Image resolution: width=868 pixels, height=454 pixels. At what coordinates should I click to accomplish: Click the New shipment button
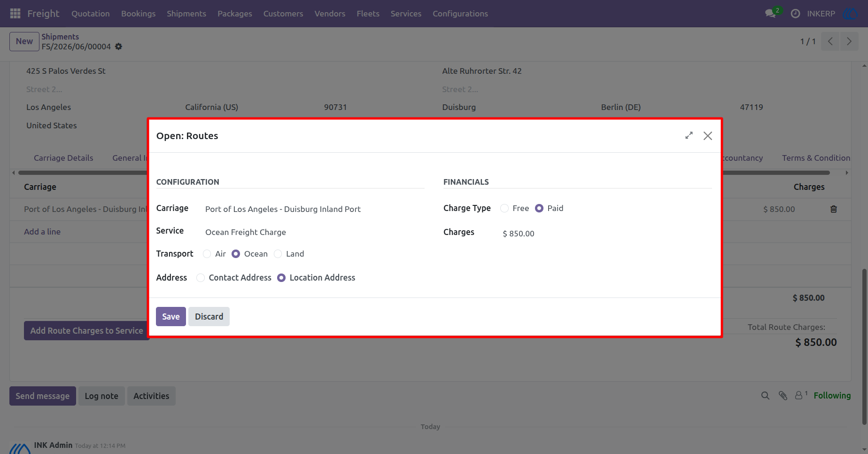click(x=24, y=41)
